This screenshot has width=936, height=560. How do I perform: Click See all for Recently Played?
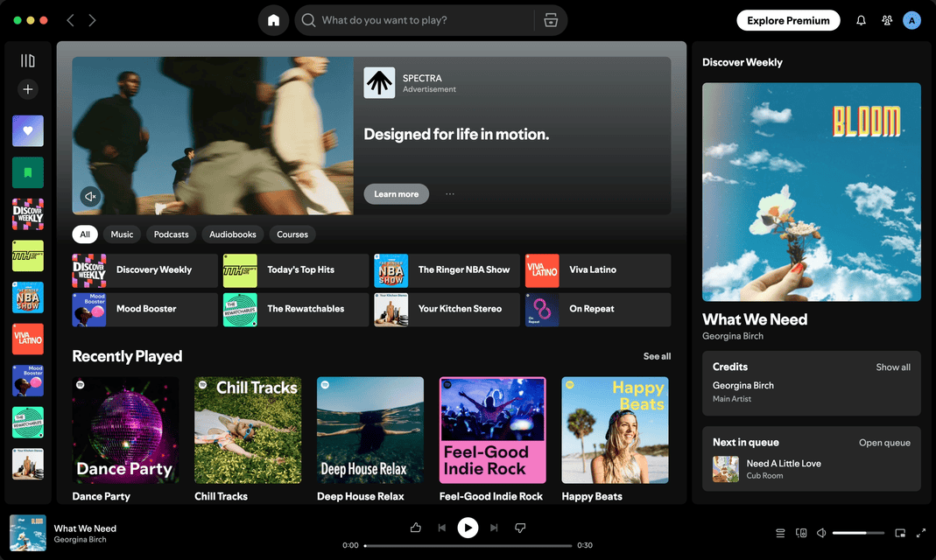(657, 356)
